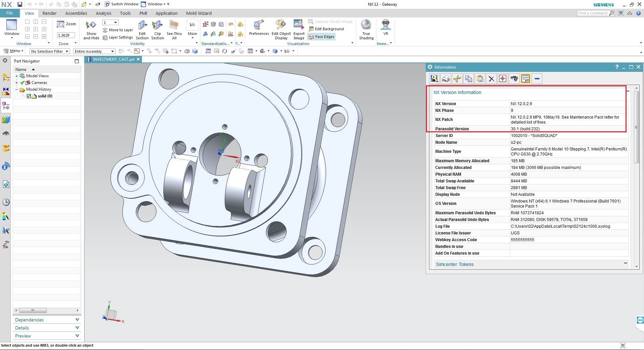Switch to the Analysis tab
This screenshot has height=350, width=644.
coord(103,13)
